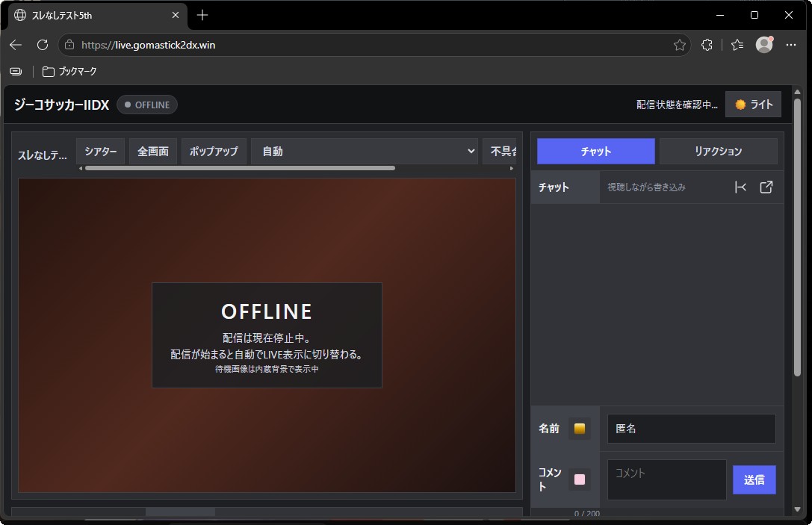Click the browser address bar URL

(148, 45)
